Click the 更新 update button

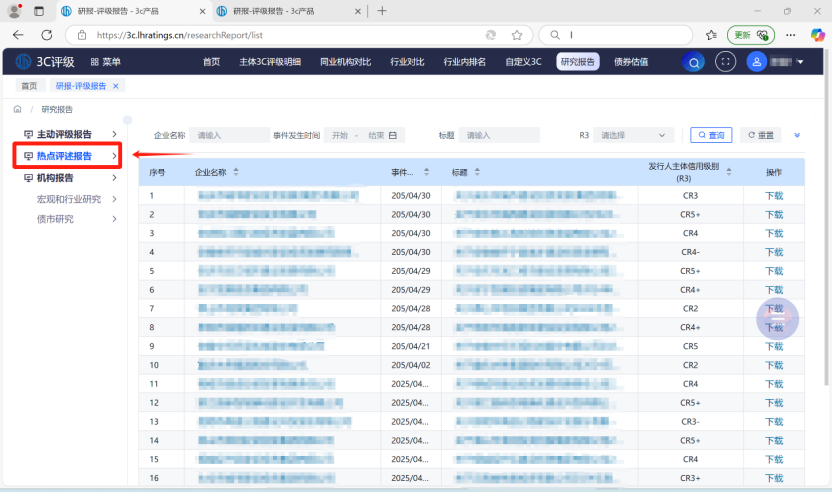[x=751, y=35]
